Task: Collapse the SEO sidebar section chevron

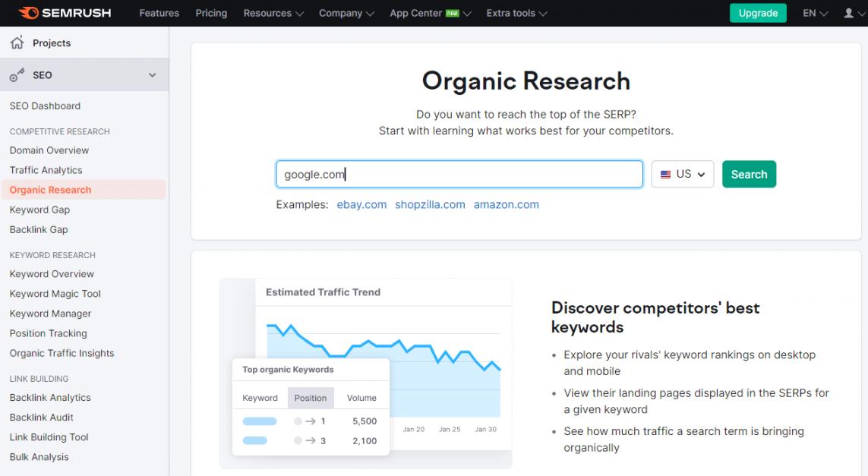Action: point(152,75)
